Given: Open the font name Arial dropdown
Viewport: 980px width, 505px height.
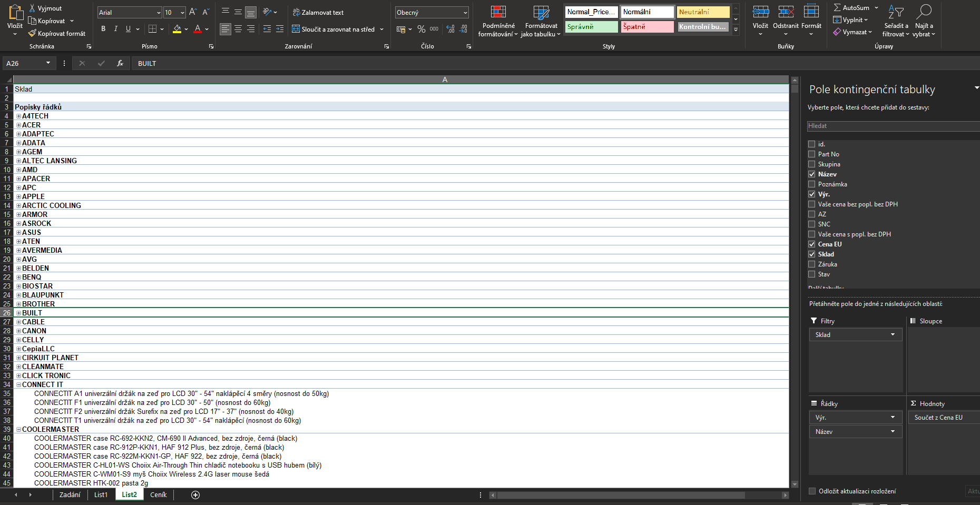Looking at the screenshot, I should point(159,13).
